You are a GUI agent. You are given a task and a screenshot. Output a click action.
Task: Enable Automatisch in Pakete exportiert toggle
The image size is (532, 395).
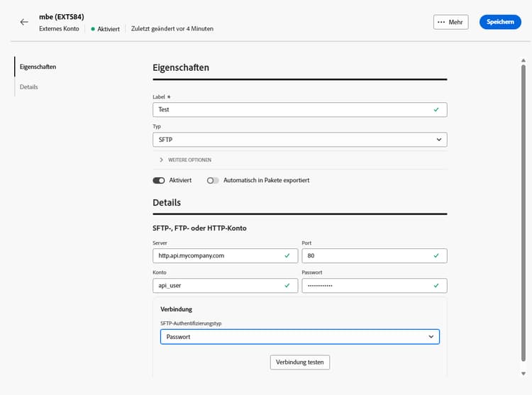[x=213, y=180]
